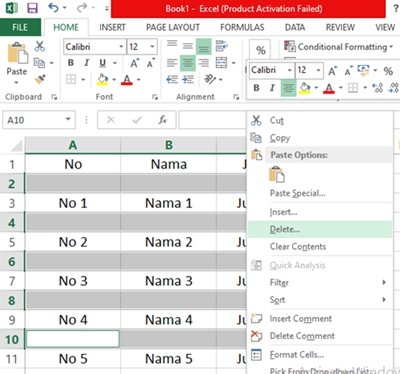Click the Save icon in the quick access toolbar

tap(32, 8)
